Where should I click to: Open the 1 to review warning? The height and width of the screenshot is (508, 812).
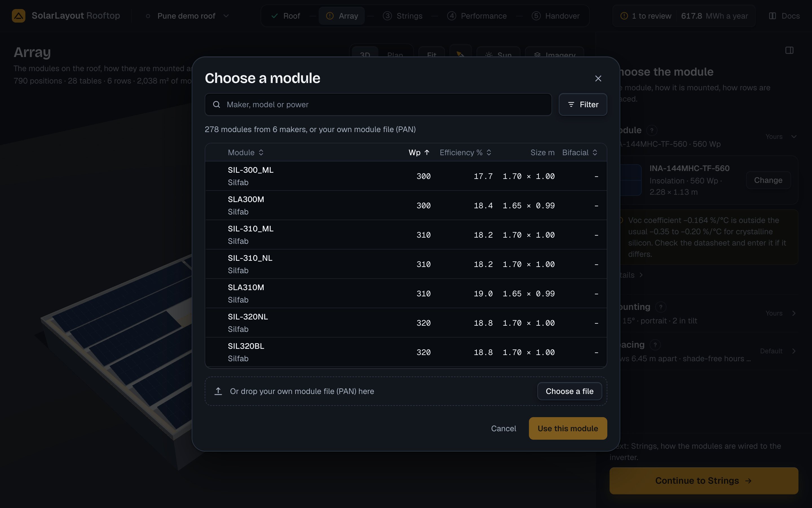[x=646, y=16]
